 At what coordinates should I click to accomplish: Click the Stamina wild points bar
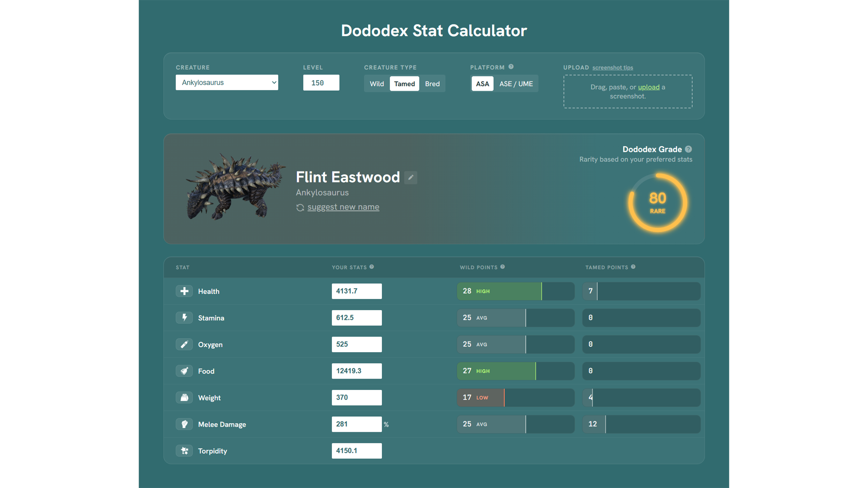[x=516, y=318]
